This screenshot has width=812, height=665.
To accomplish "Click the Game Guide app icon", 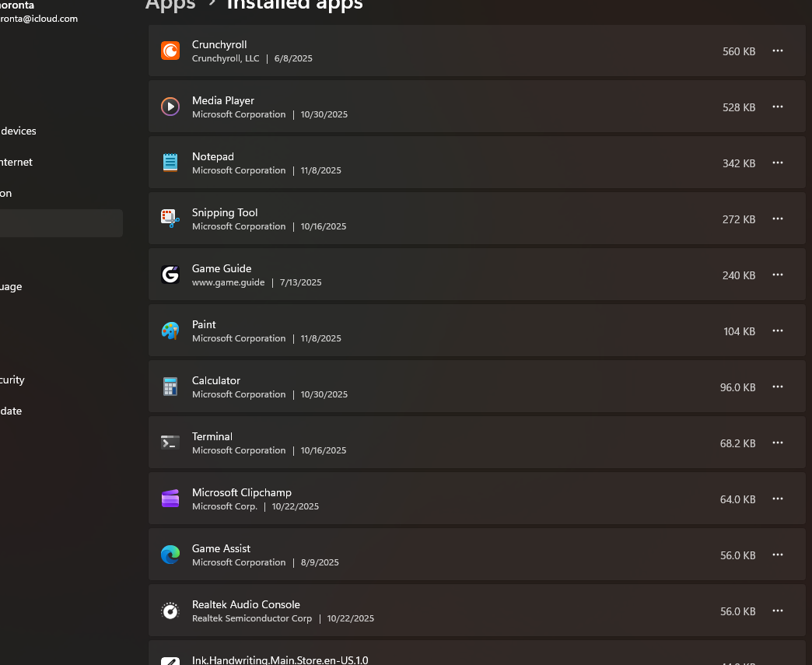I will click(x=170, y=275).
